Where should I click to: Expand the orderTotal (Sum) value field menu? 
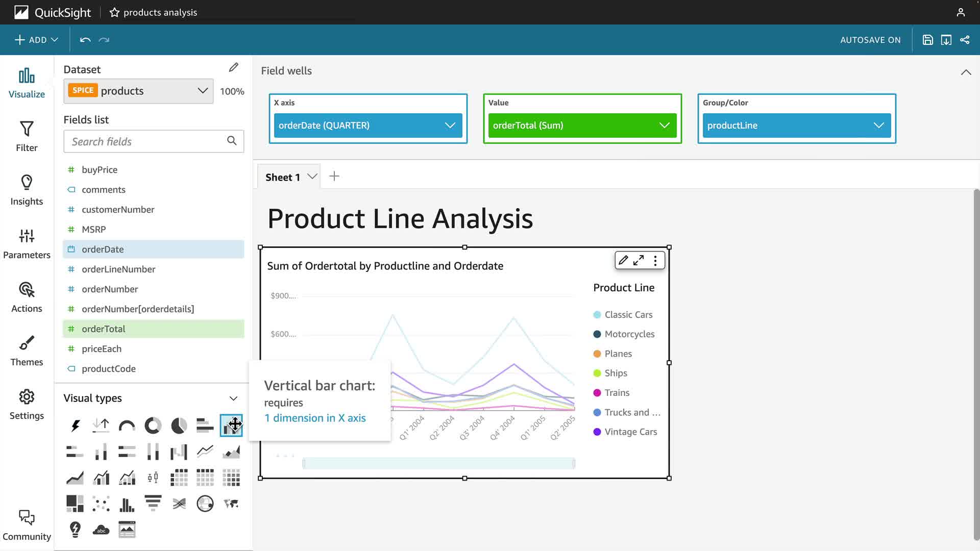[x=664, y=126]
